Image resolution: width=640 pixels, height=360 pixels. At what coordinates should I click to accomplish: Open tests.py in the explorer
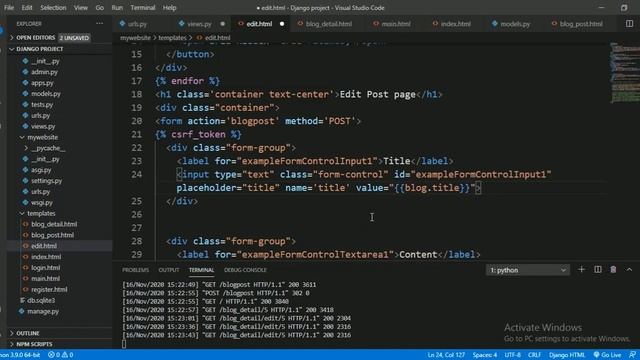click(x=42, y=104)
